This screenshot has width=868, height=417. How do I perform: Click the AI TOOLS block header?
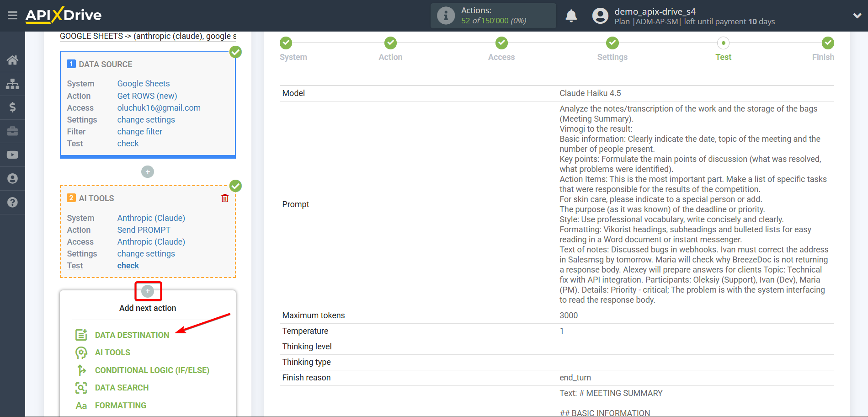(x=96, y=198)
